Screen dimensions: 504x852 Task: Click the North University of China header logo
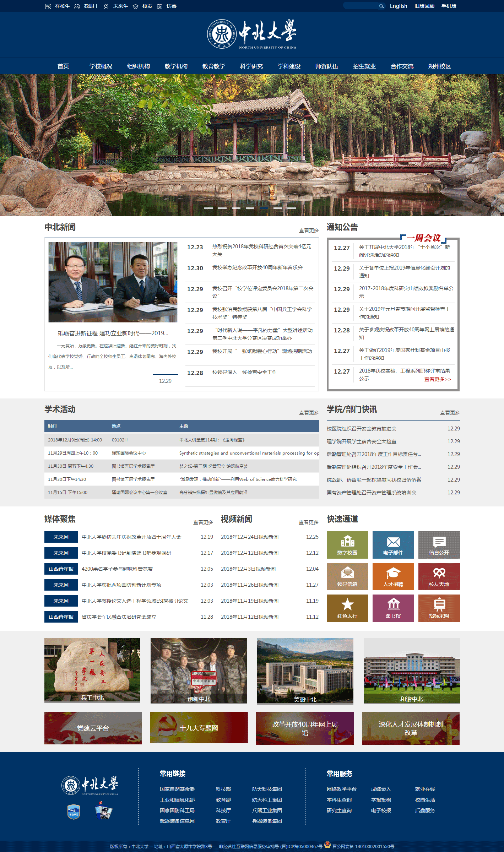(x=252, y=34)
